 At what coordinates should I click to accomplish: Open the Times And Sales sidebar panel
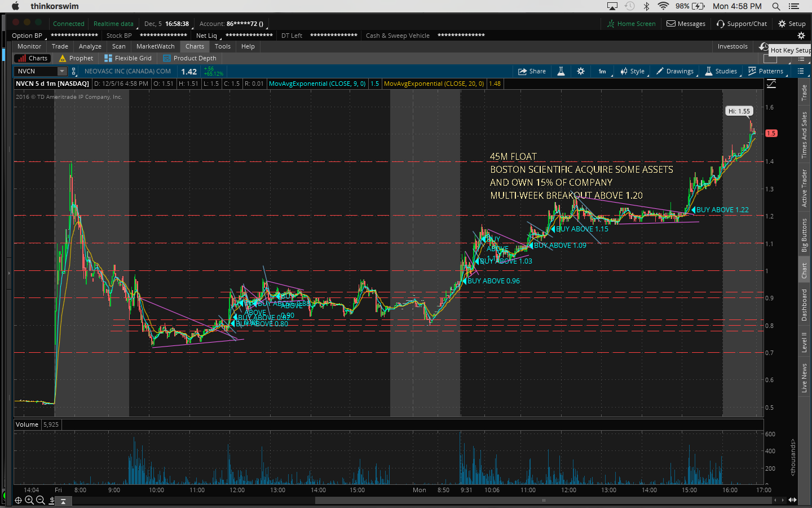804,135
